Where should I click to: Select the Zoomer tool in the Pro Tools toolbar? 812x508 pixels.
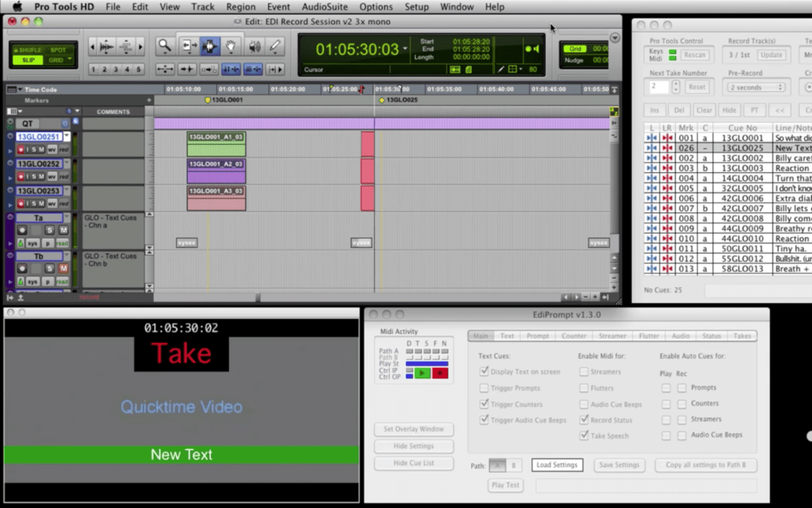pos(164,46)
